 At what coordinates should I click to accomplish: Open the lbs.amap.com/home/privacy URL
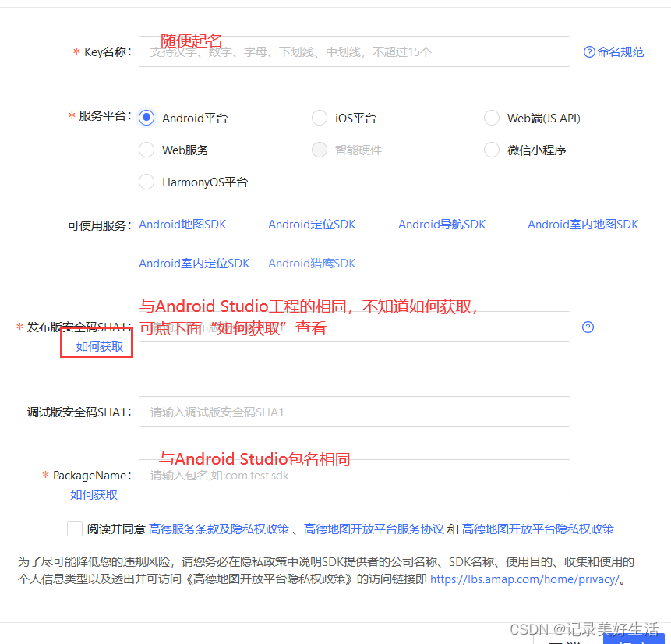pos(524,579)
